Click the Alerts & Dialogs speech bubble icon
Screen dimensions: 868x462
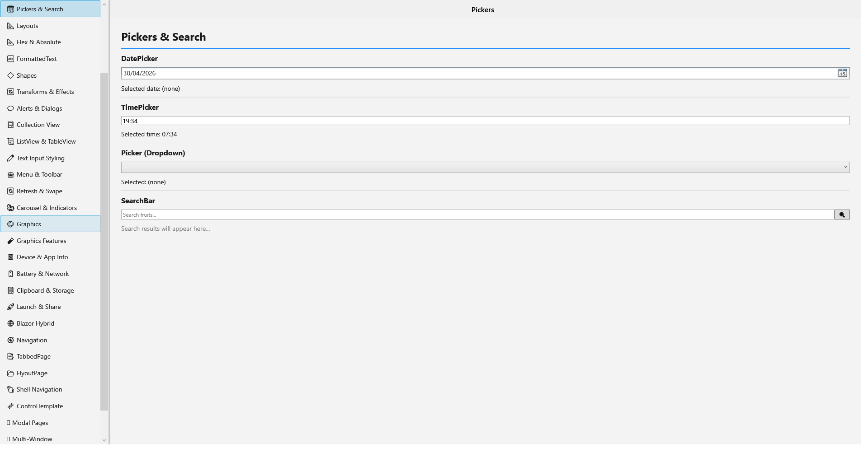[10, 108]
